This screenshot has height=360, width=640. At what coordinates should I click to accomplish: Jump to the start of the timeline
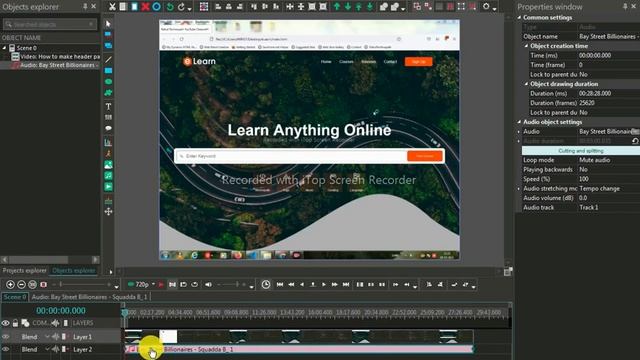[x=280, y=284]
